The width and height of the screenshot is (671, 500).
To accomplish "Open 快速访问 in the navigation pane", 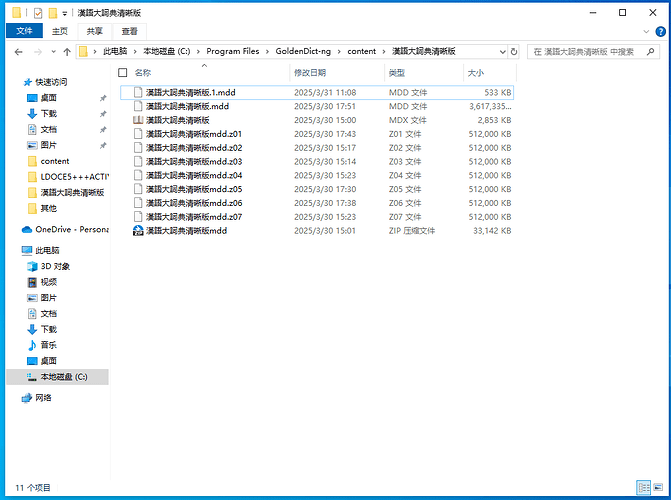I will (51, 82).
